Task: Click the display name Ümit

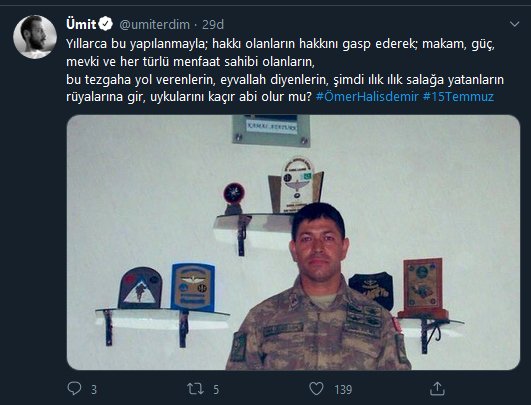Action: click(x=81, y=24)
